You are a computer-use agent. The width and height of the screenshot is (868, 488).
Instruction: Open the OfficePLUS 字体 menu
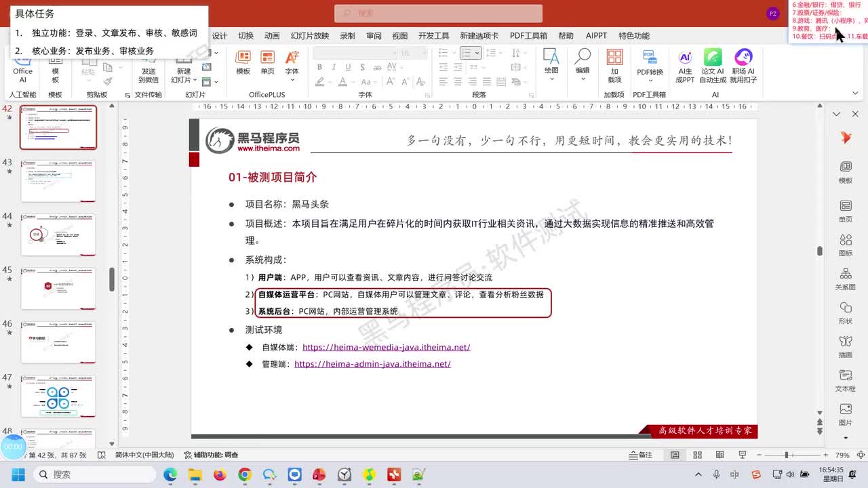pos(292,62)
